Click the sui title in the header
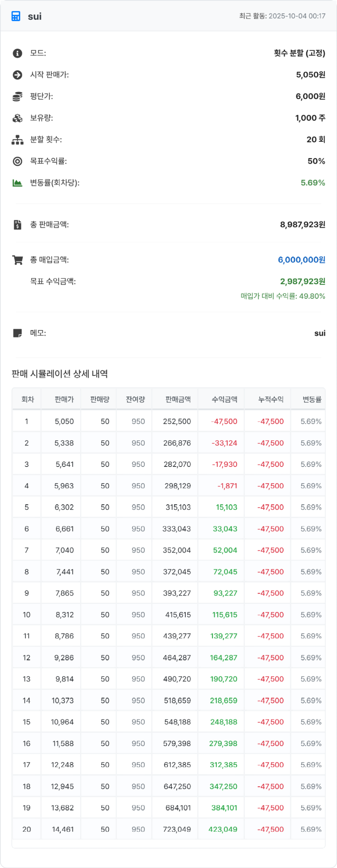337x868 pixels. (x=35, y=16)
